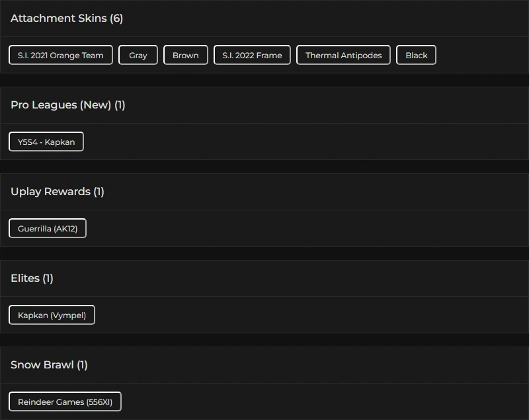The width and height of the screenshot is (529, 420).
Task: Select the S.I. 2021 Orange Team skin
Action: click(x=61, y=56)
